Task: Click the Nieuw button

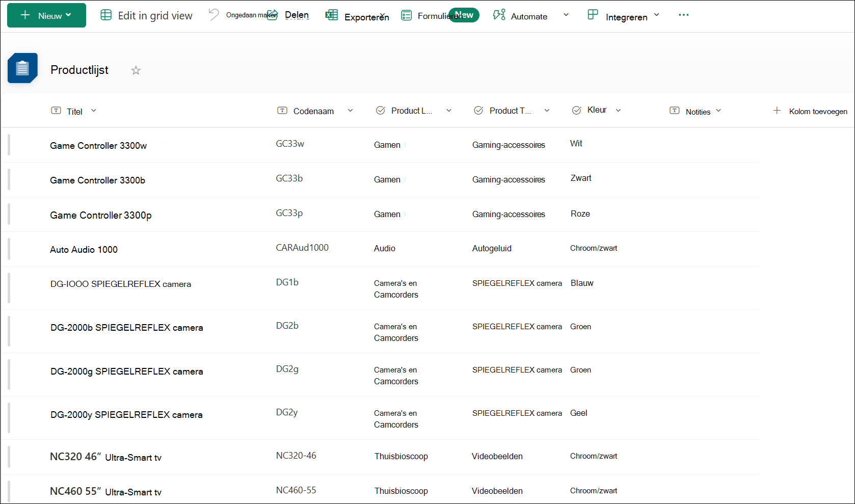Action: [46, 15]
